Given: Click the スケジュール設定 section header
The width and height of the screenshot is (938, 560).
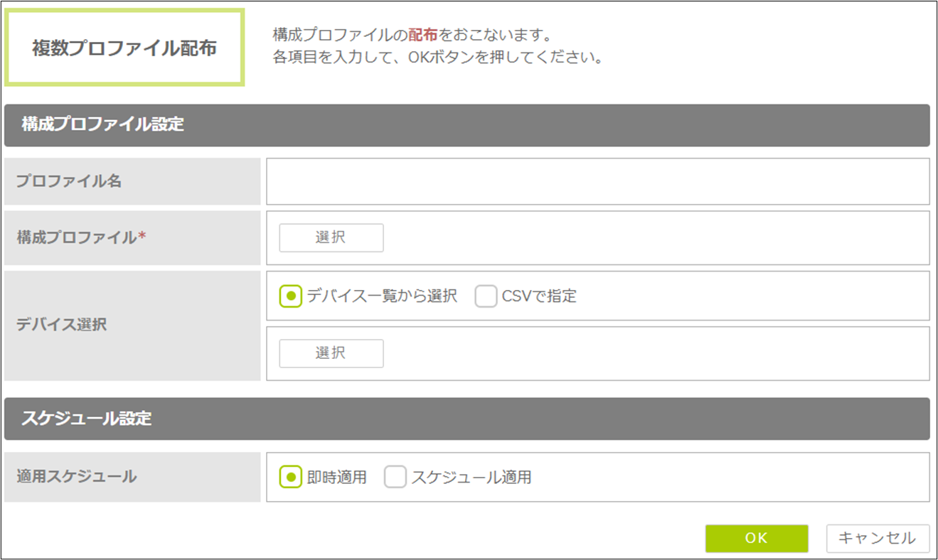Looking at the screenshot, I should click(x=467, y=419).
